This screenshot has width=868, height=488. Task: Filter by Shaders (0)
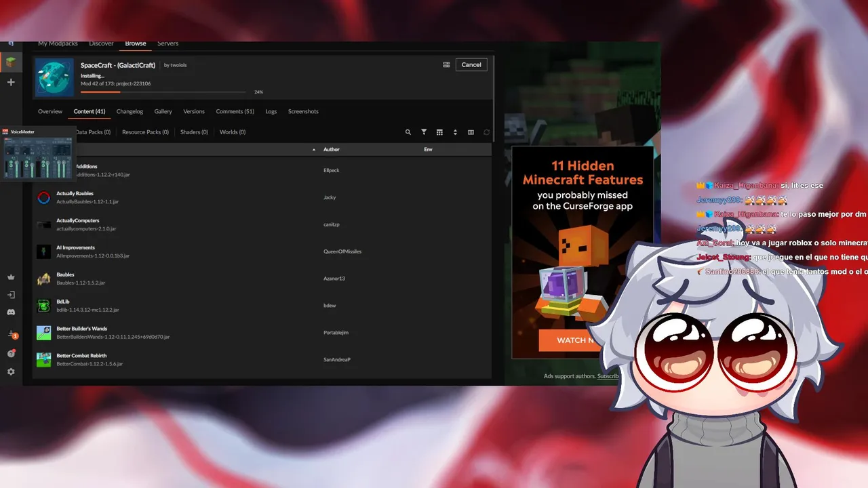pos(194,132)
